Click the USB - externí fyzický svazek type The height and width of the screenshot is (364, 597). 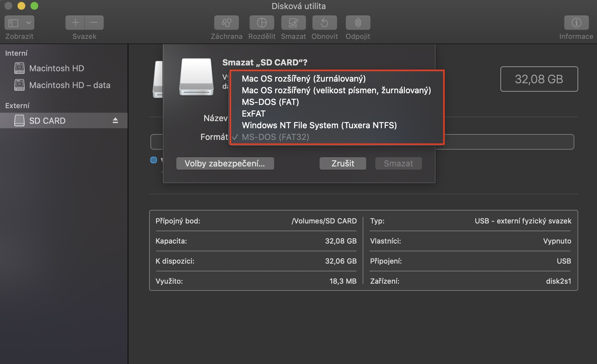pos(523,221)
